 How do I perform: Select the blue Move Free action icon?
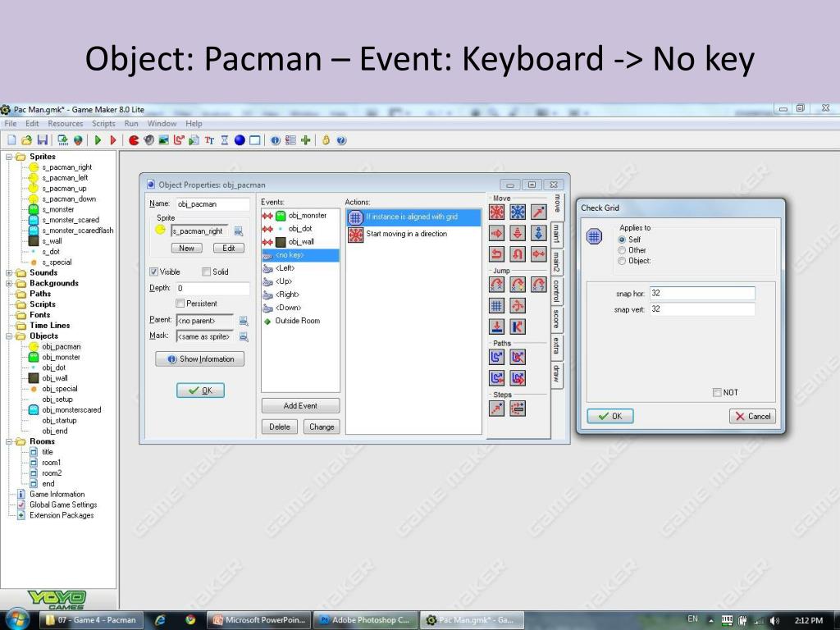click(x=518, y=212)
